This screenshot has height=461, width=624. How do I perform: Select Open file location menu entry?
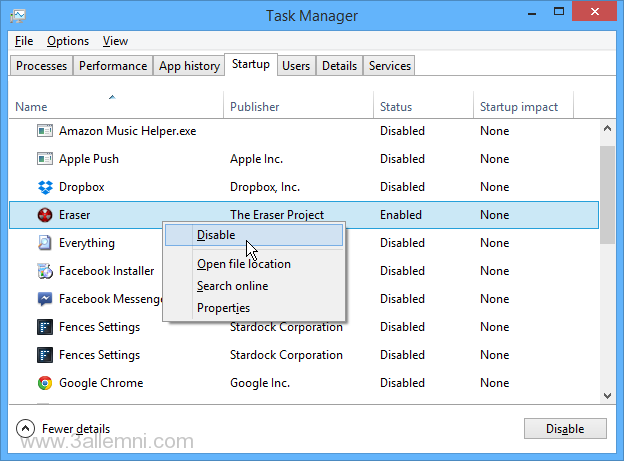click(x=244, y=264)
